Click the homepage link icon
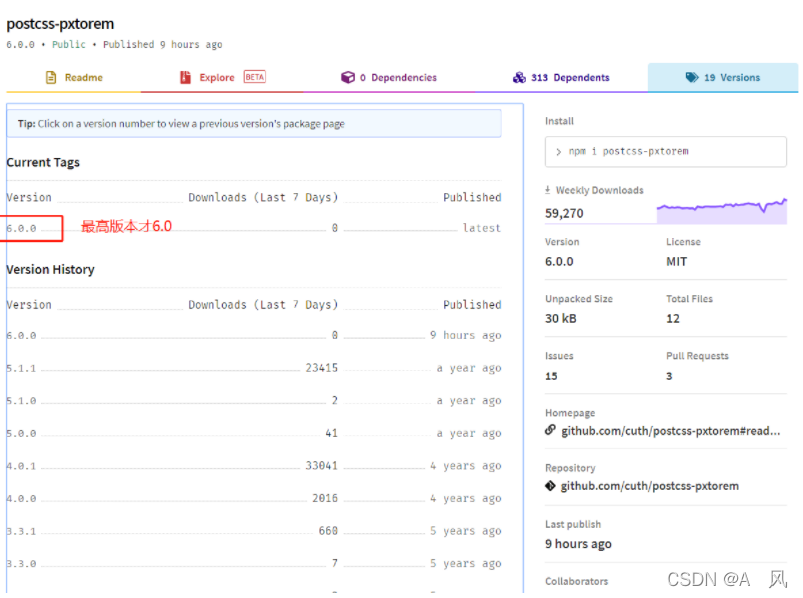803x598 pixels. [550, 430]
